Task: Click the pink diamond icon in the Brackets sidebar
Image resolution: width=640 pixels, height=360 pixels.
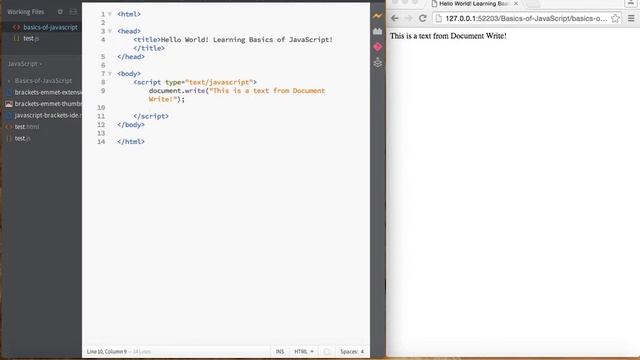Action: tap(378, 47)
